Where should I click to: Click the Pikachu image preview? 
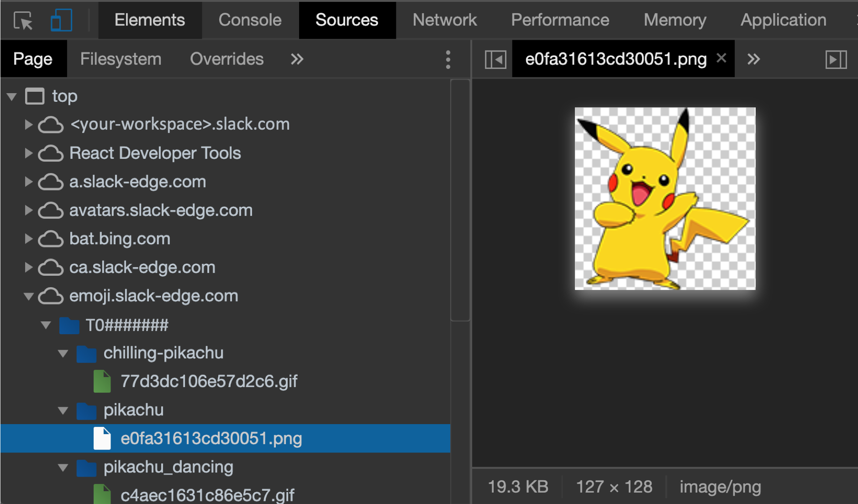665,199
